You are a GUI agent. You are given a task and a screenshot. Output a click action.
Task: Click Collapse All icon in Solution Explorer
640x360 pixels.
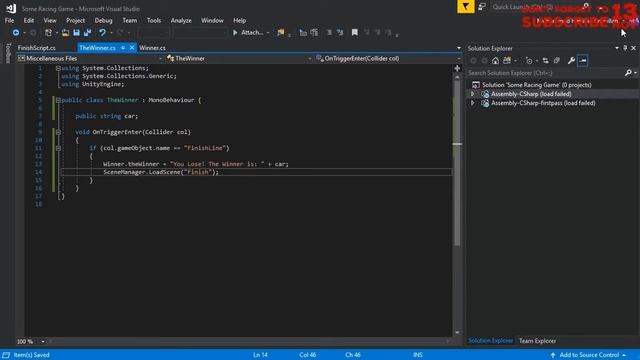tap(557, 61)
